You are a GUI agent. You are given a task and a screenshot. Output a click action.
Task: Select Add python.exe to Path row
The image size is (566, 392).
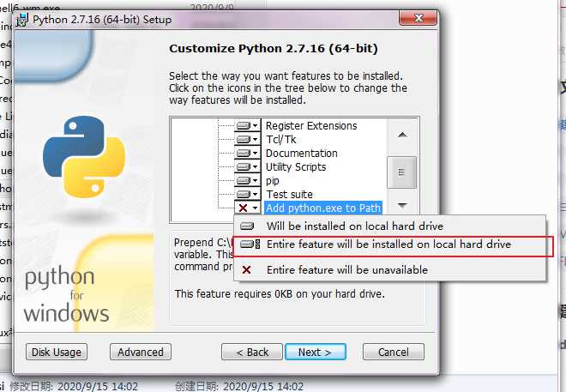point(323,208)
